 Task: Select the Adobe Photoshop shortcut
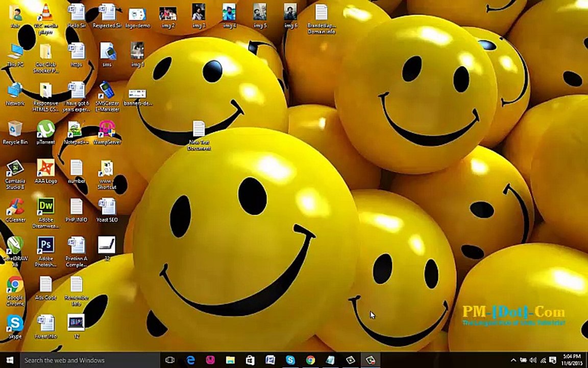pyautogui.click(x=45, y=245)
